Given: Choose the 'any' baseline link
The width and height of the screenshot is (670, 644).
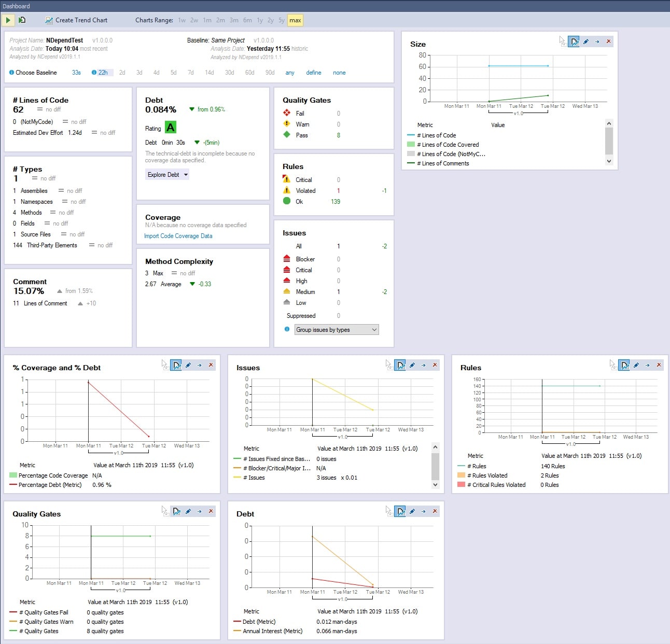Looking at the screenshot, I should pyautogui.click(x=290, y=73).
